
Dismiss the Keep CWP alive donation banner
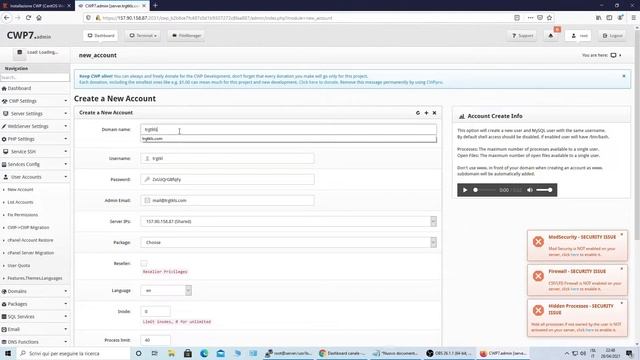[624, 76]
